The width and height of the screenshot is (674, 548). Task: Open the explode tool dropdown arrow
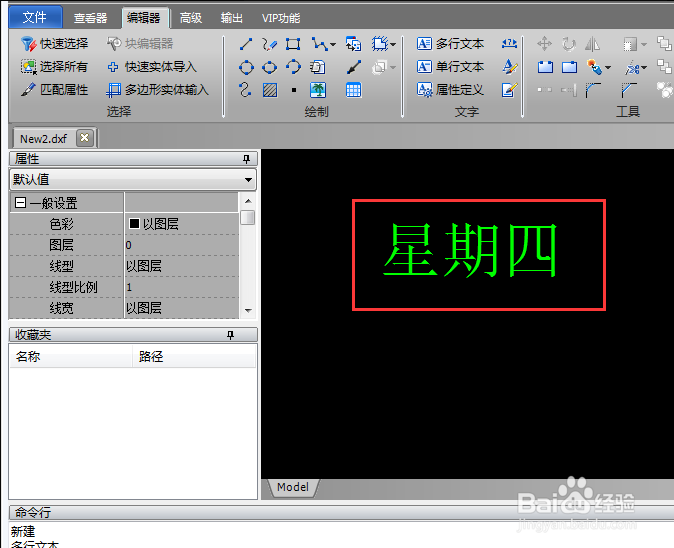pos(608,67)
